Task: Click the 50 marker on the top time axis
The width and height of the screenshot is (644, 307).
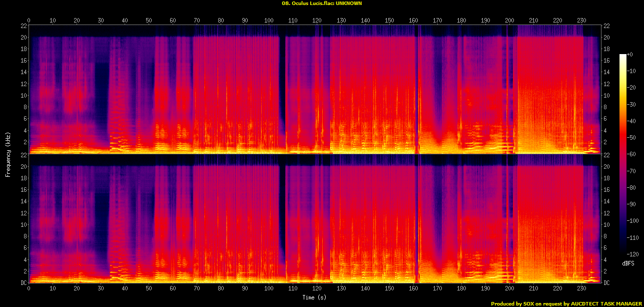Action: 149,21
